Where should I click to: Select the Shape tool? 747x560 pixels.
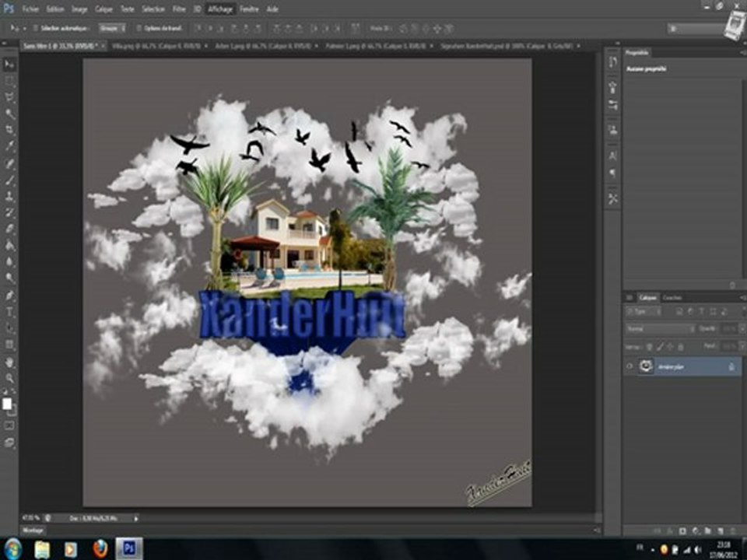click(x=9, y=345)
